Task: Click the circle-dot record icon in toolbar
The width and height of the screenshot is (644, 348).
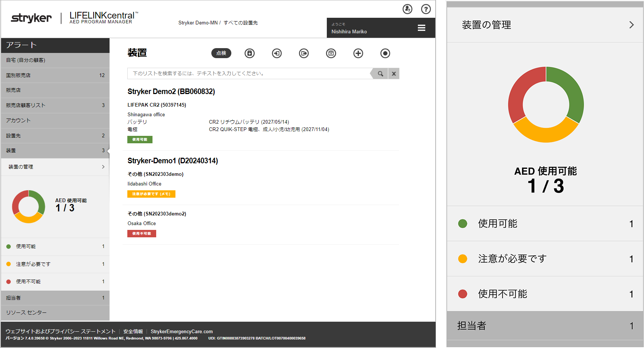Action: click(385, 53)
